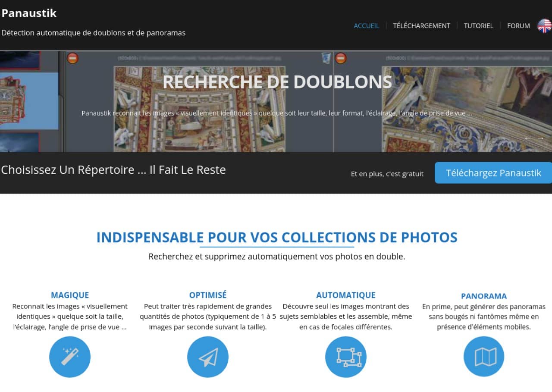552x392 pixels.
Task: Open the ACCUEIL menu item
Action: (367, 26)
